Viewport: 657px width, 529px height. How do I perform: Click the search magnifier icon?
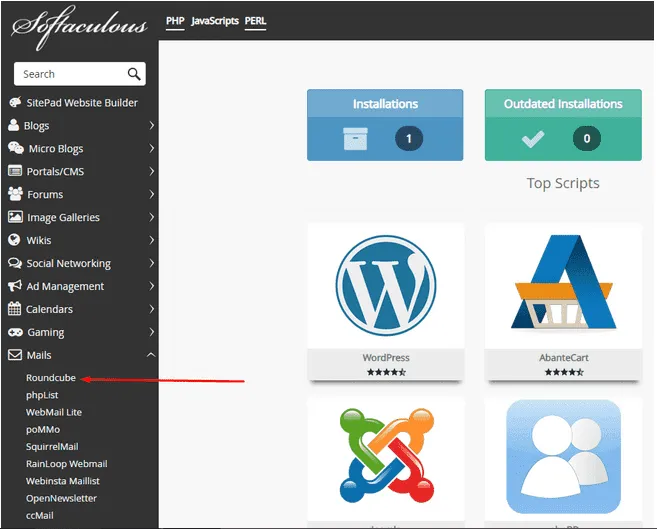(134, 74)
